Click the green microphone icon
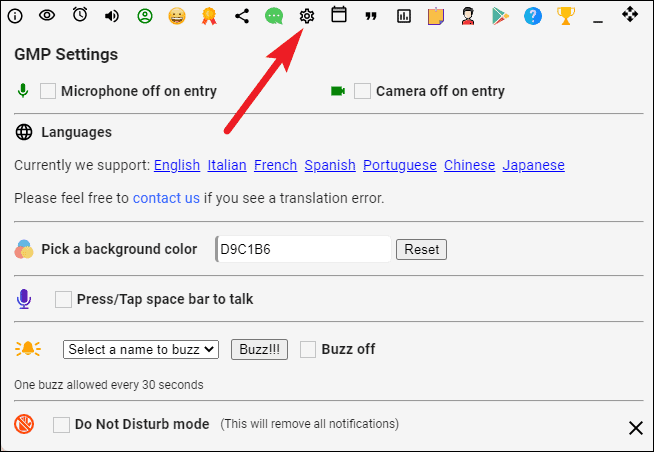Viewport: 654px width, 452px height. tap(23, 90)
